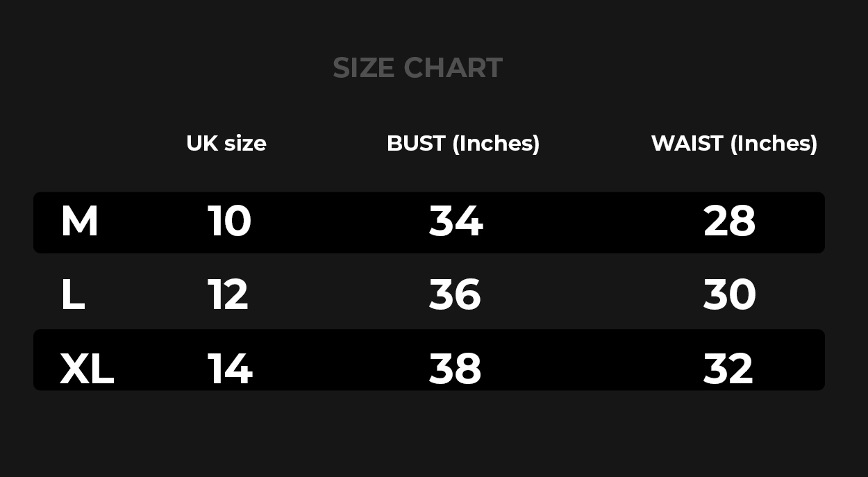868x477 pixels.
Task: Click the word CHART in the title
Action: 453,67
